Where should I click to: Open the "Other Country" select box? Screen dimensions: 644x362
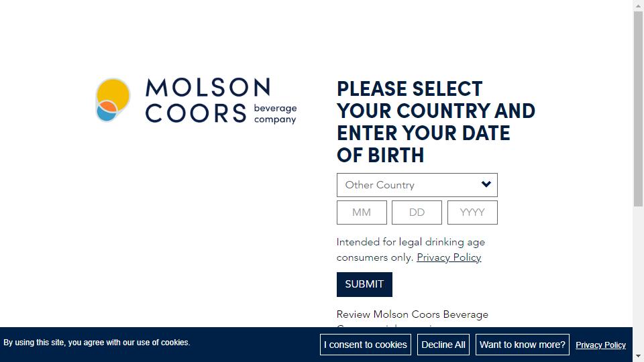tap(409, 185)
